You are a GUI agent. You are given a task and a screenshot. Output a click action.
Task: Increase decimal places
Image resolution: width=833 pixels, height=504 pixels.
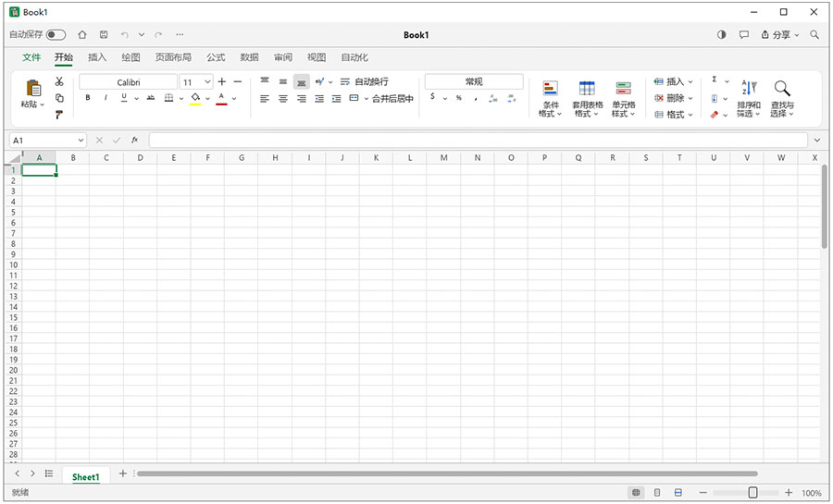pos(493,98)
